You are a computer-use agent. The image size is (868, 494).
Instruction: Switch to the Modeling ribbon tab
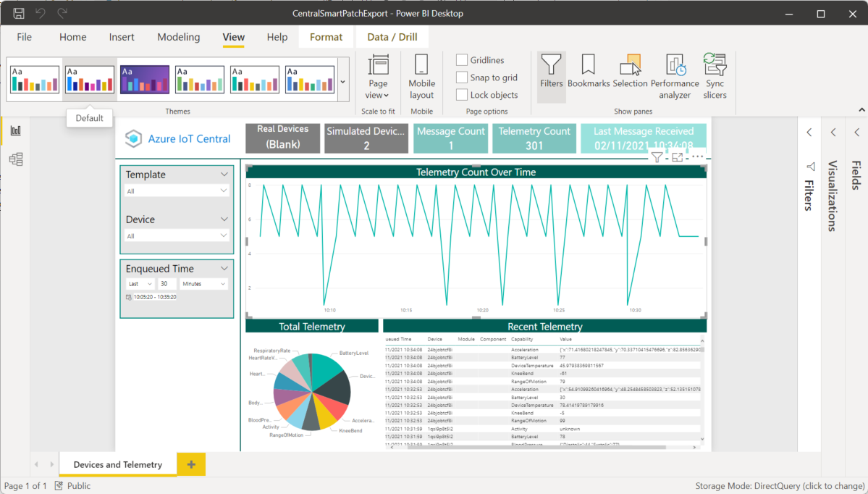[x=178, y=37]
